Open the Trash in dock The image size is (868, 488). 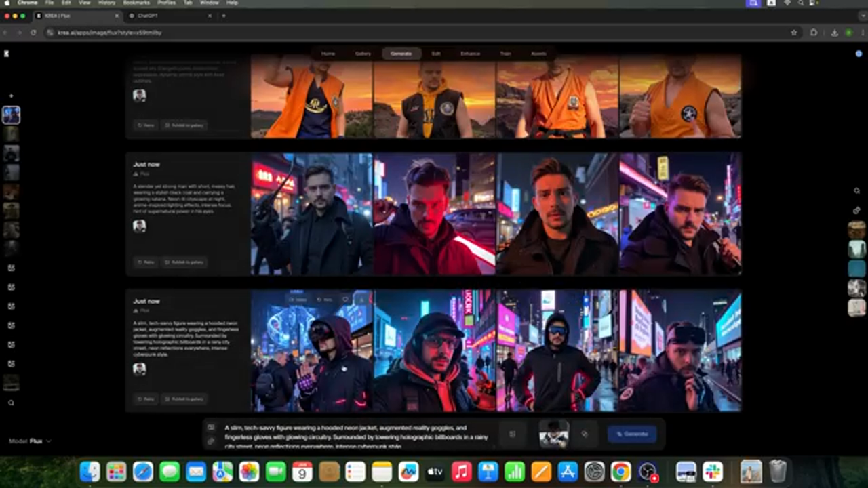click(778, 471)
